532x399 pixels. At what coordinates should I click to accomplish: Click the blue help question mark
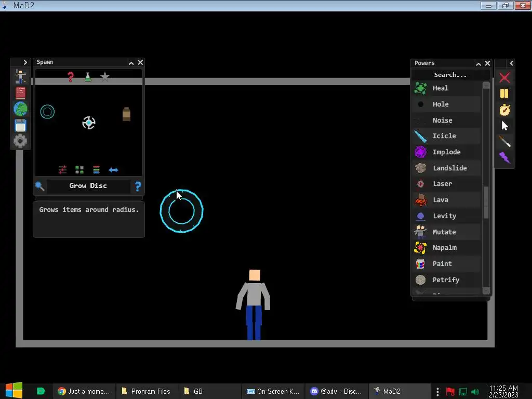pyautogui.click(x=138, y=187)
